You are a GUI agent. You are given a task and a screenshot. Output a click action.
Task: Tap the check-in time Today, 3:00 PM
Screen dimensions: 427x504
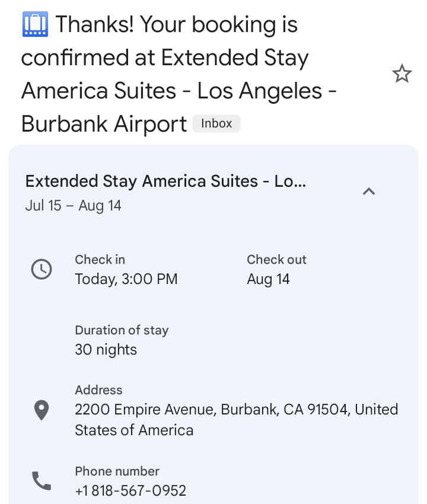126,279
